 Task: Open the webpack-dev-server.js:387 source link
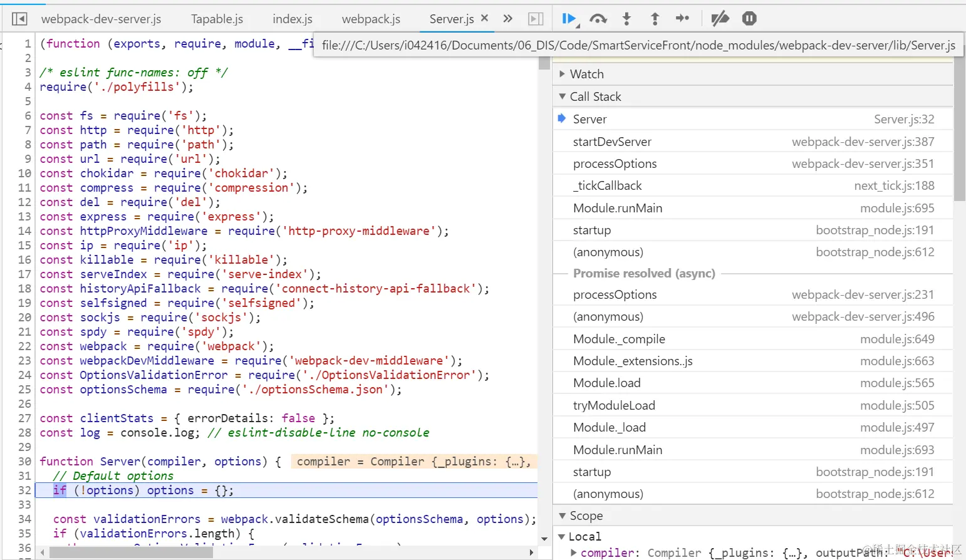pyautogui.click(x=863, y=142)
